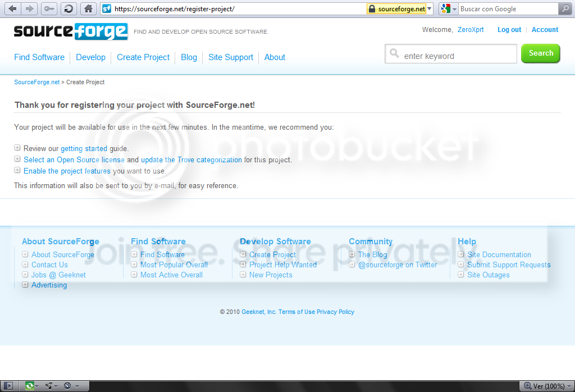The height and width of the screenshot is (392, 575).
Task: Click update the Trove categorization link
Action: [x=191, y=160]
